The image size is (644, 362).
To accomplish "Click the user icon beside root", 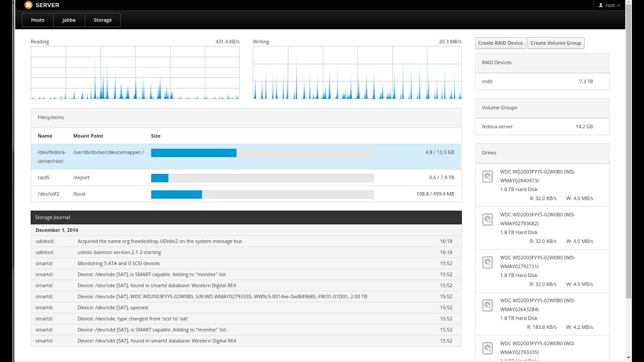I will click(x=601, y=5).
